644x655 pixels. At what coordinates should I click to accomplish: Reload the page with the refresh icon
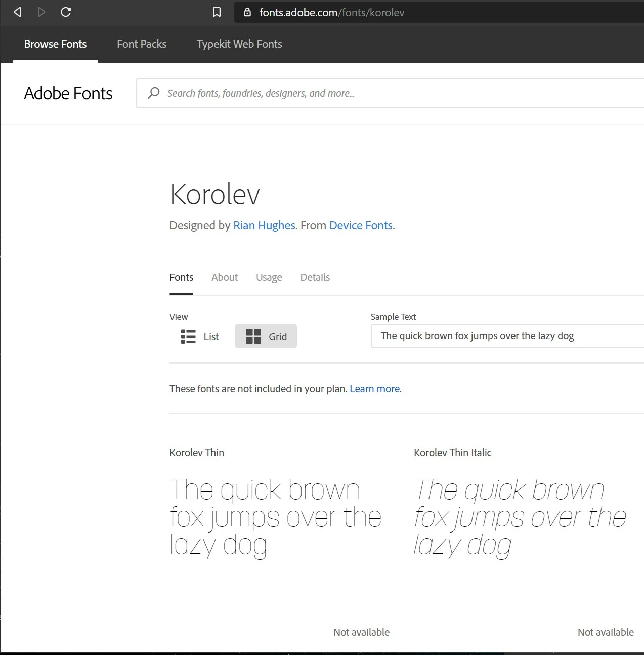tap(66, 12)
